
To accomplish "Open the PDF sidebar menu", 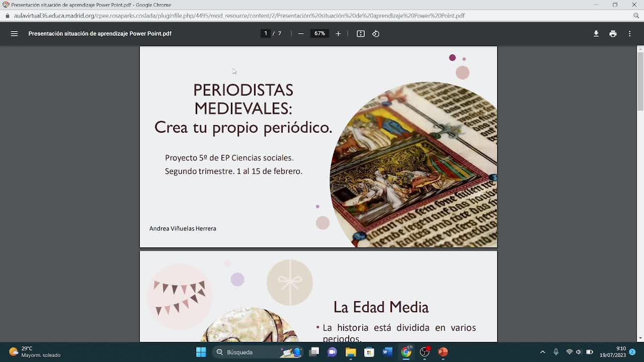I will tap(14, 34).
